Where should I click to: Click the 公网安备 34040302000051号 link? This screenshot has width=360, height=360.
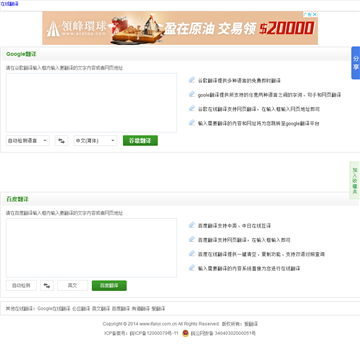point(223,333)
